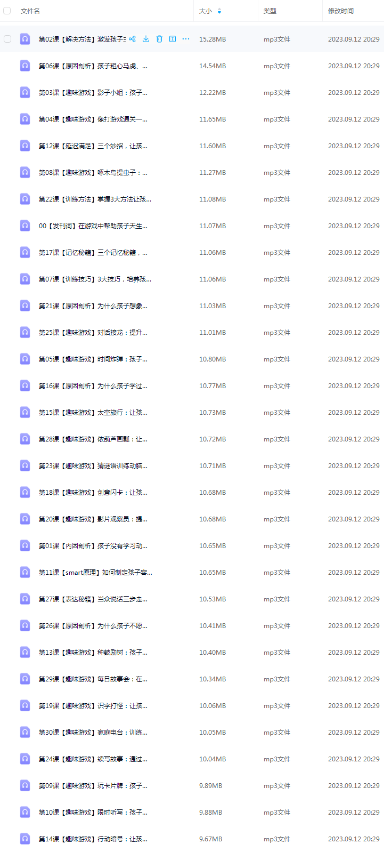Click the headphone icon of 00【发刊词】file
The height and width of the screenshot is (868, 384).
pyautogui.click(x=25, y=226)
